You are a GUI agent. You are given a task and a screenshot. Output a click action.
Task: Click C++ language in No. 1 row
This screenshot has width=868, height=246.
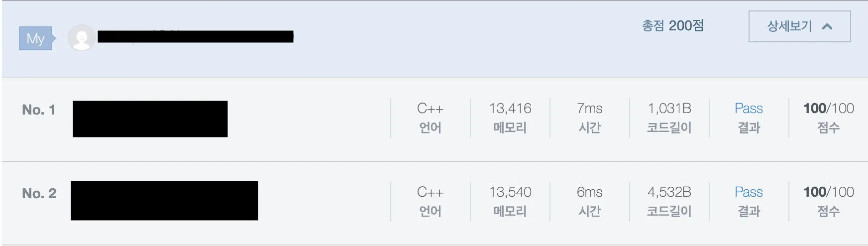[x=430, y=109]
